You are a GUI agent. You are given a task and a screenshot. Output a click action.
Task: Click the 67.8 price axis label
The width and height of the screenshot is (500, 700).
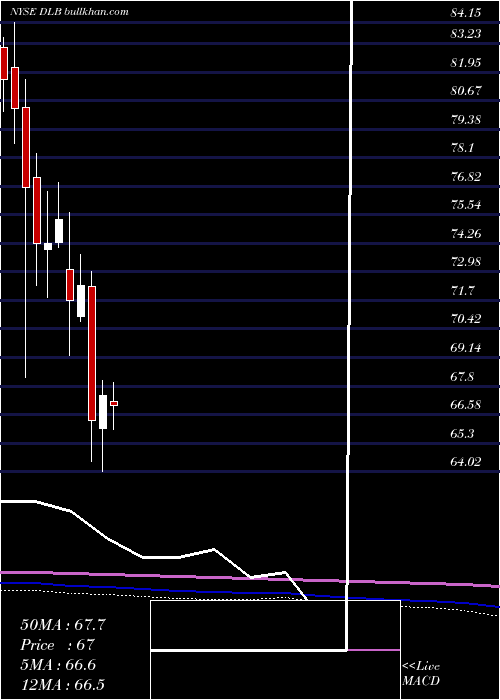[x=462, y=376]
